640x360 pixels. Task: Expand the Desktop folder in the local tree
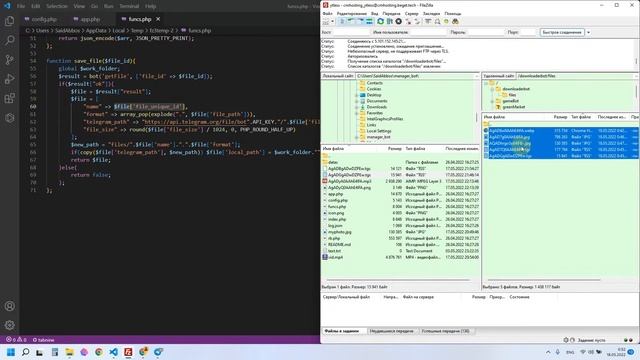pos(356,95)
